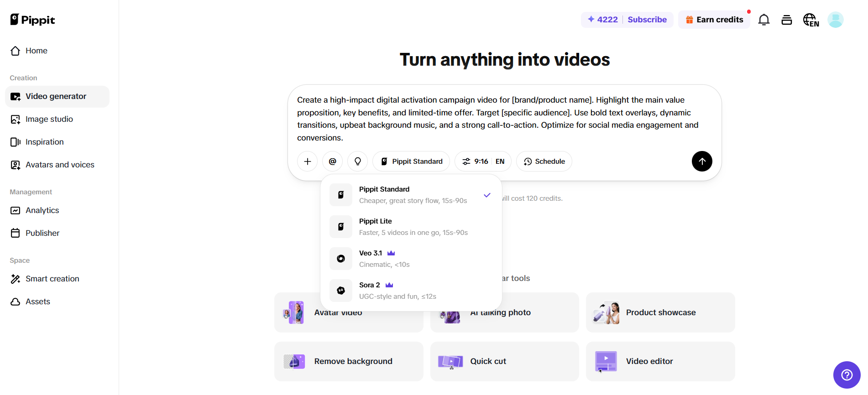Click the 'Space' section label
868x395 pixels.
point(20,260)
